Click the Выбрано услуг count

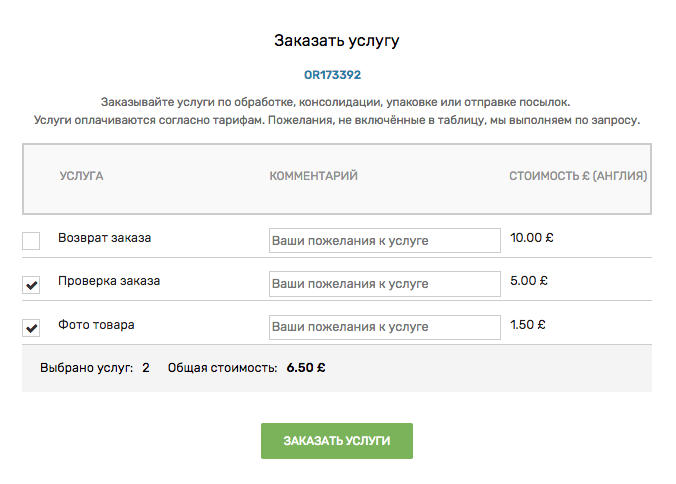point(146,368)
